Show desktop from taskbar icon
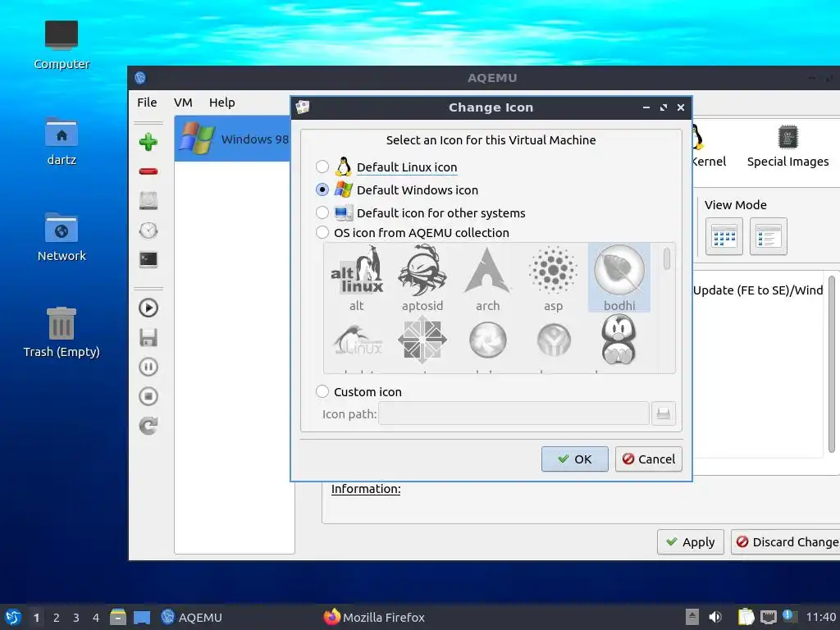Screen dimensions: 840x630 pyautogui.click(x=142, y=617)
